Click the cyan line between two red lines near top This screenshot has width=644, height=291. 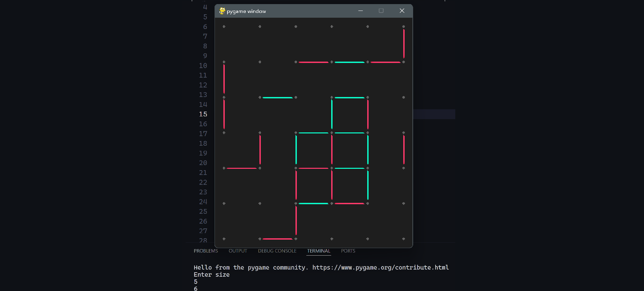pos(350,62)
